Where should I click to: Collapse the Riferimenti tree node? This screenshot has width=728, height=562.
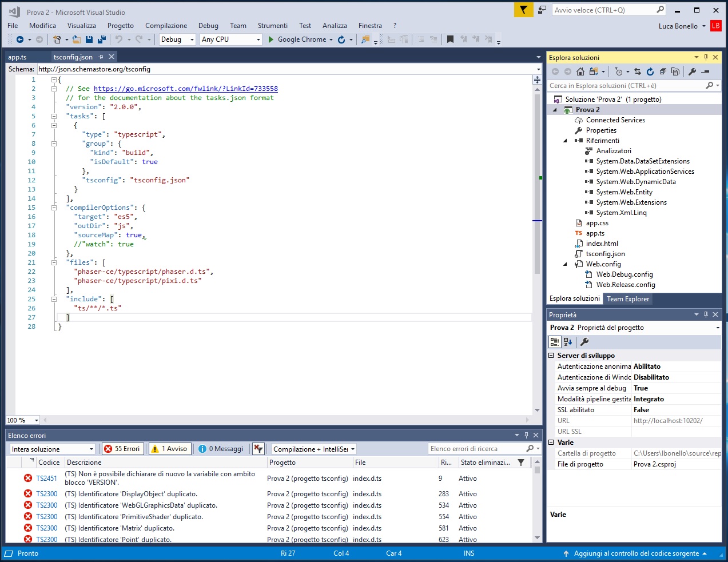pos(566,141)
